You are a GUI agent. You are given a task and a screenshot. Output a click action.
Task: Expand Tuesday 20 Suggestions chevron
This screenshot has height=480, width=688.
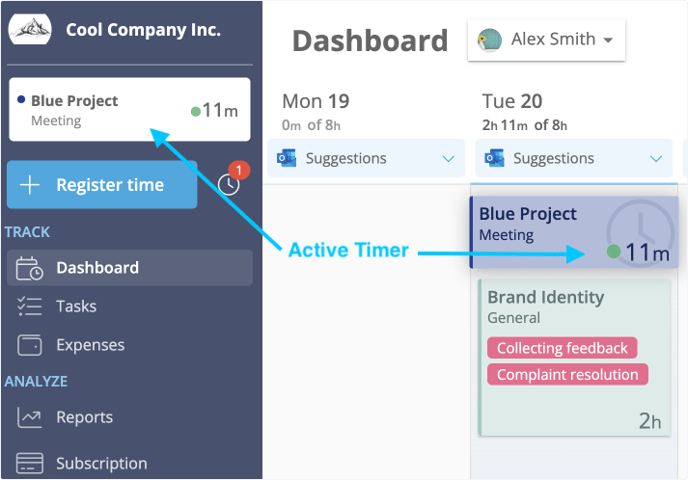pos(656,159)
